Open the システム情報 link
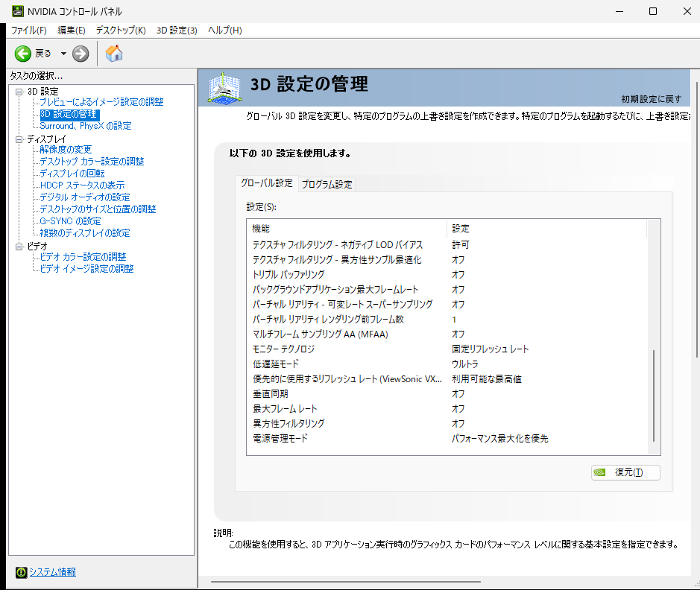Viewport: 700px width, 590px height. tap(52, 572)
